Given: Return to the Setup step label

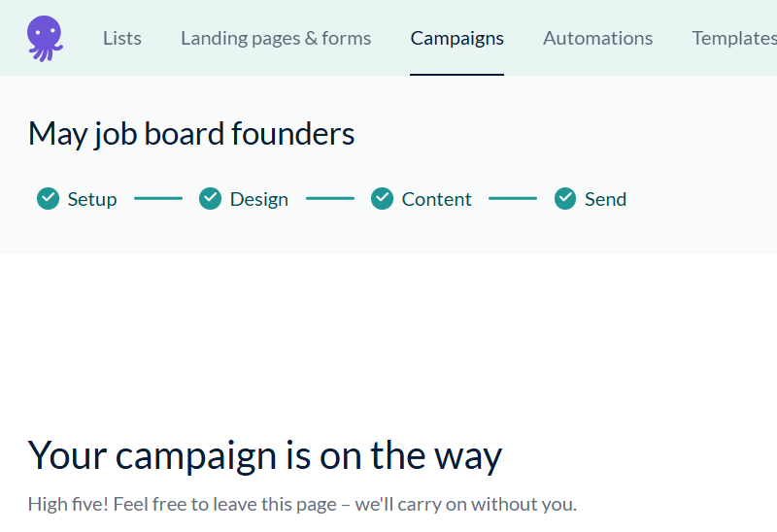Looking at the screenshot, I should [92, 199].
